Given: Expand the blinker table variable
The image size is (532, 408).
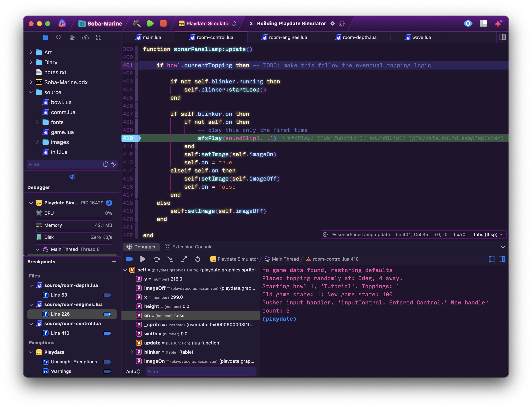Looking at the screenshot, I should coord(131,352).
